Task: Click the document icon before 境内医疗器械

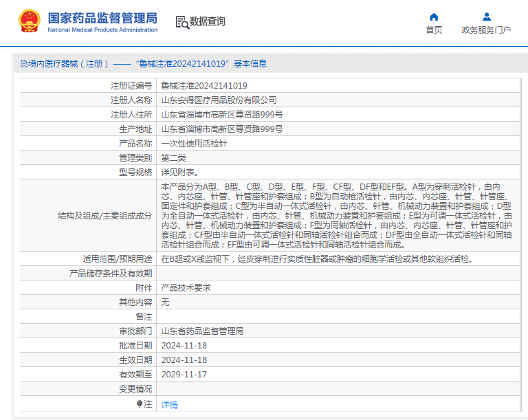Action: coord(23,64)
